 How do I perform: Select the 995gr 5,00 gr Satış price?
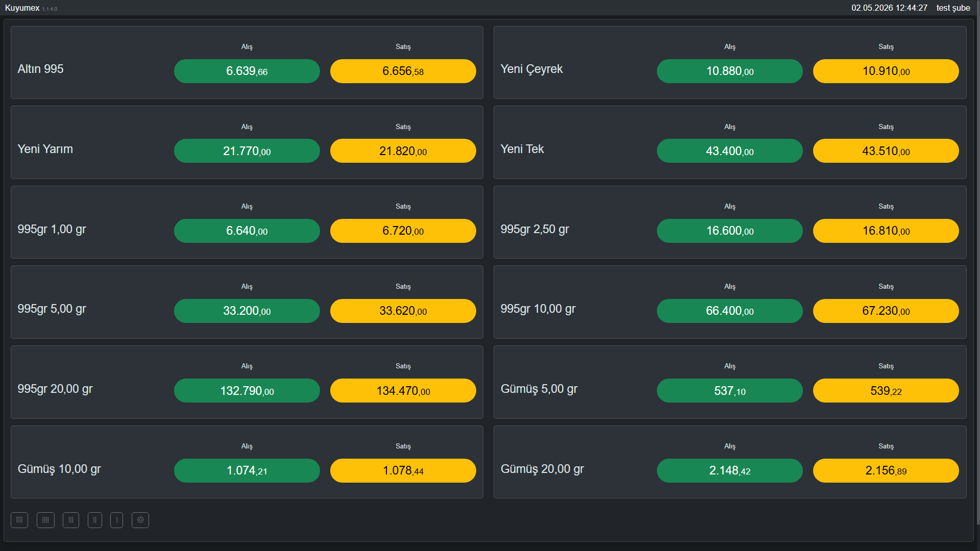tap(403, 311)
